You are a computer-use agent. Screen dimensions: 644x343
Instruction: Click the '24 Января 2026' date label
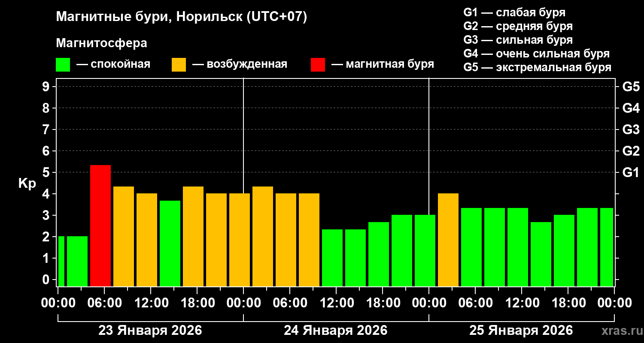click(x=336, y=331)
